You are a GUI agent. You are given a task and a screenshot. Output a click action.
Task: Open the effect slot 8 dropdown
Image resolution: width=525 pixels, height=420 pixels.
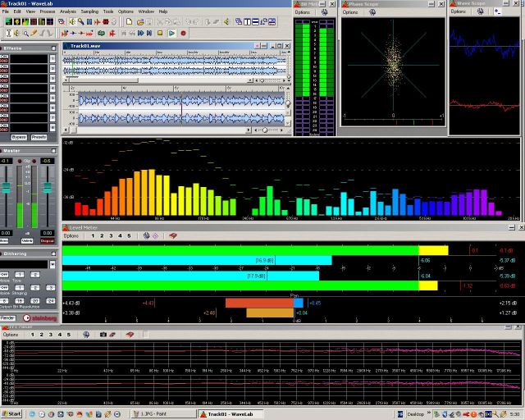click(x=52, y=128)
